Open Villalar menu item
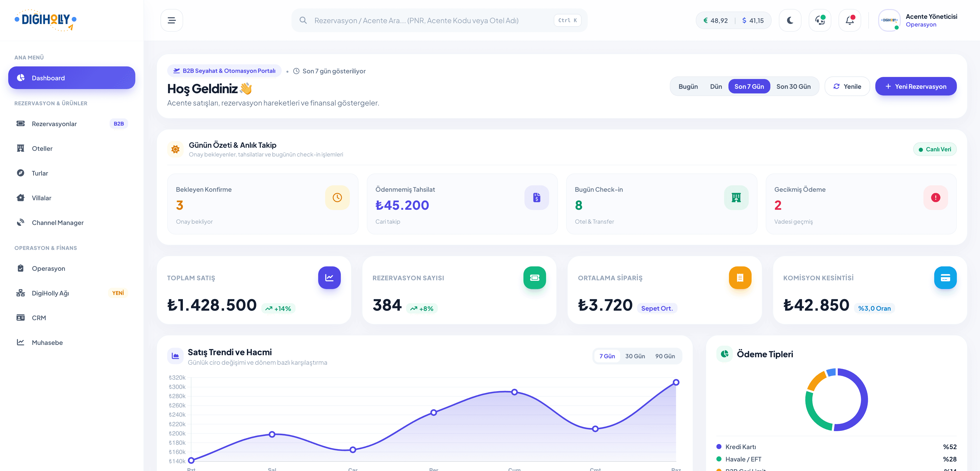The height and width of the screenshot is (471, 980). click(x=72, y=198)
